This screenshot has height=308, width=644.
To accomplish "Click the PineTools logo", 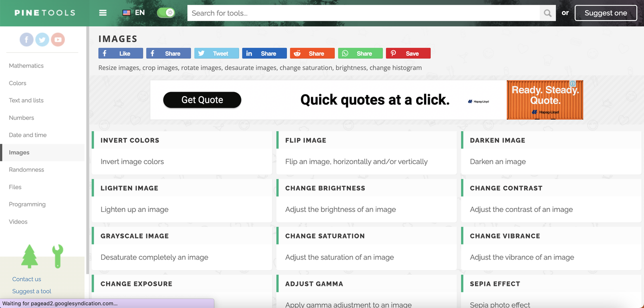I will tap(45, 13).
